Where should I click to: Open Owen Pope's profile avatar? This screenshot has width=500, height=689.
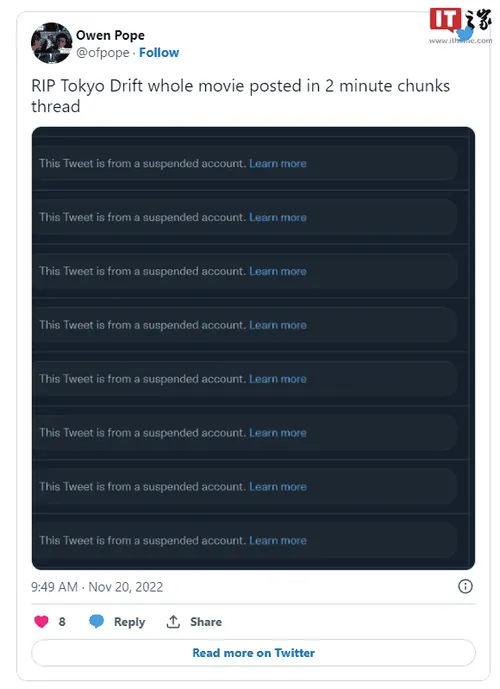pyautogui.click(x=51, y=43)
